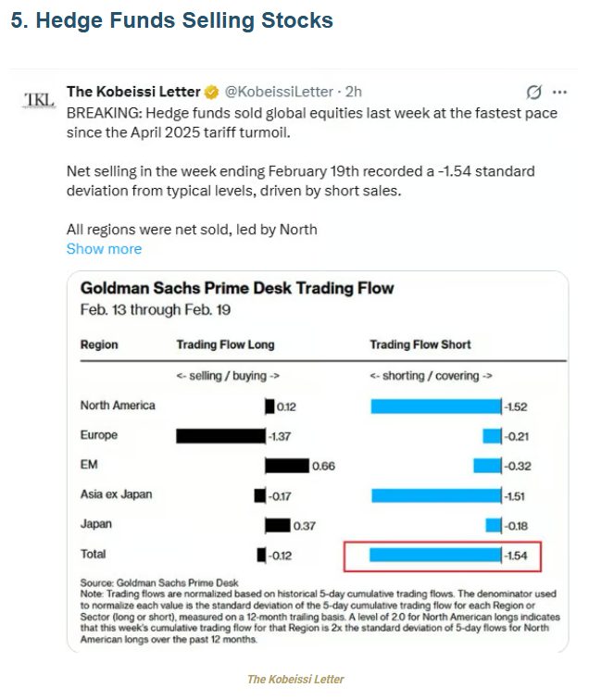Click the gold verified badge

click(211, 93)
